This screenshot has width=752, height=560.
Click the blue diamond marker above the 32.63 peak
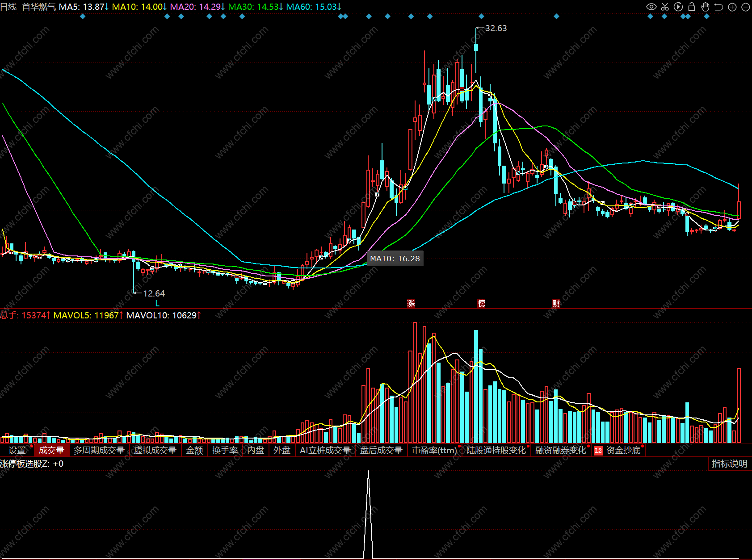point(481,17)
